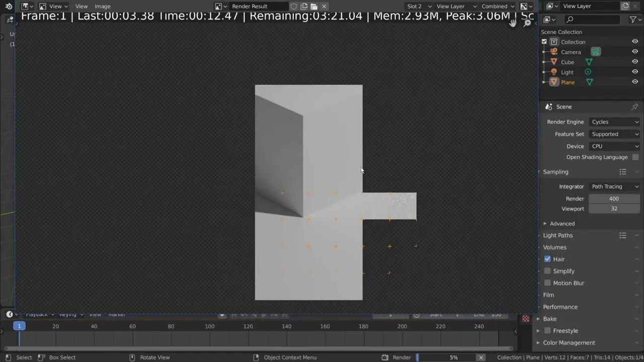Select the Camera object icon in the outliner

(553, 52)
